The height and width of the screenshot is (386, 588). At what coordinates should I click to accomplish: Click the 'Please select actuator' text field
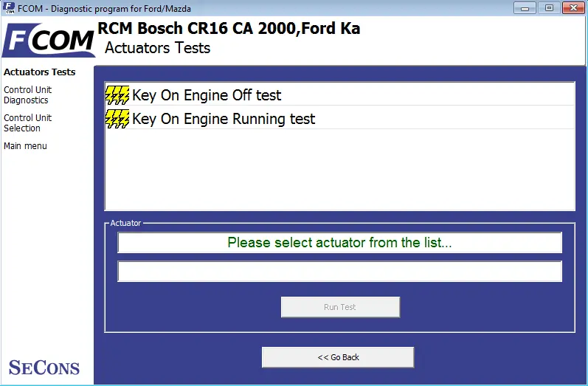pyautogui.click(x=340, y=242)
